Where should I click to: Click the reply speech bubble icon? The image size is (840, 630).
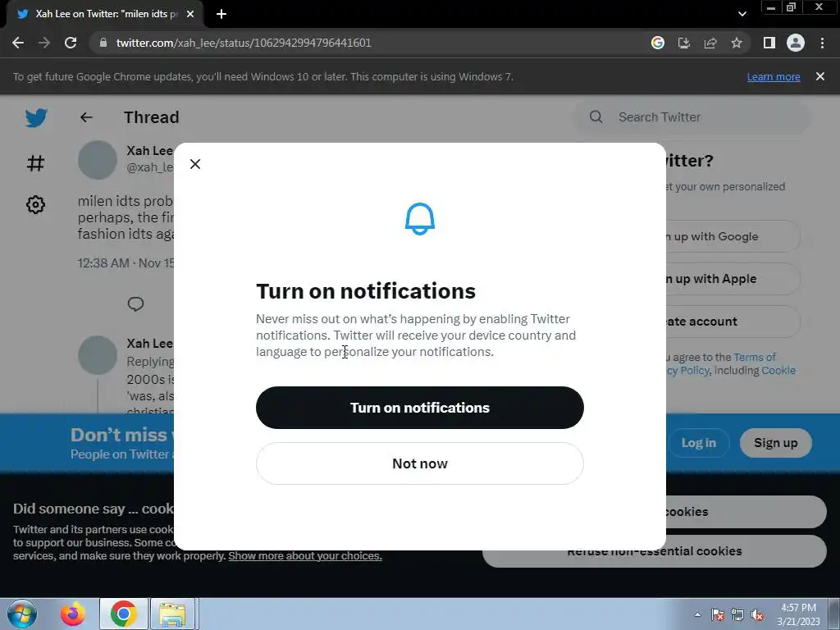tap(135, 304)
